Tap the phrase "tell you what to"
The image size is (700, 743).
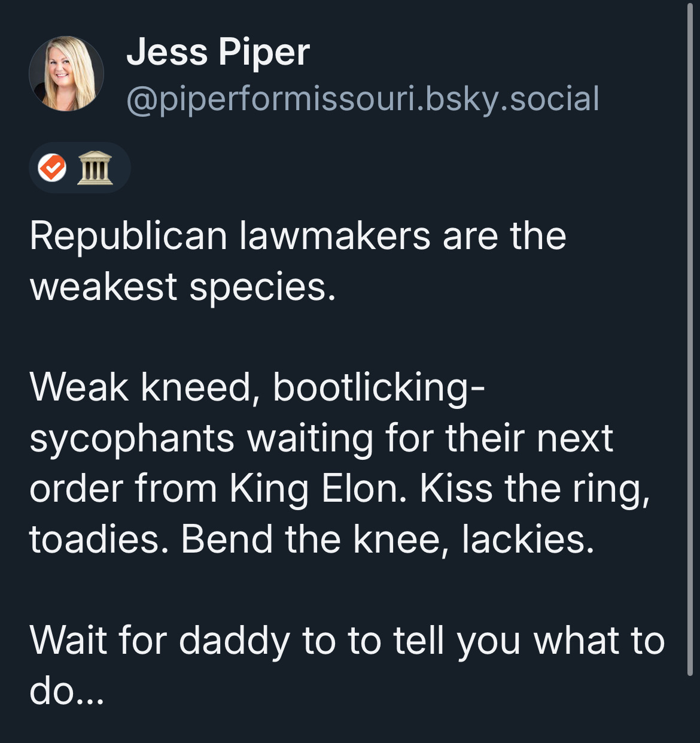point(529,641)
